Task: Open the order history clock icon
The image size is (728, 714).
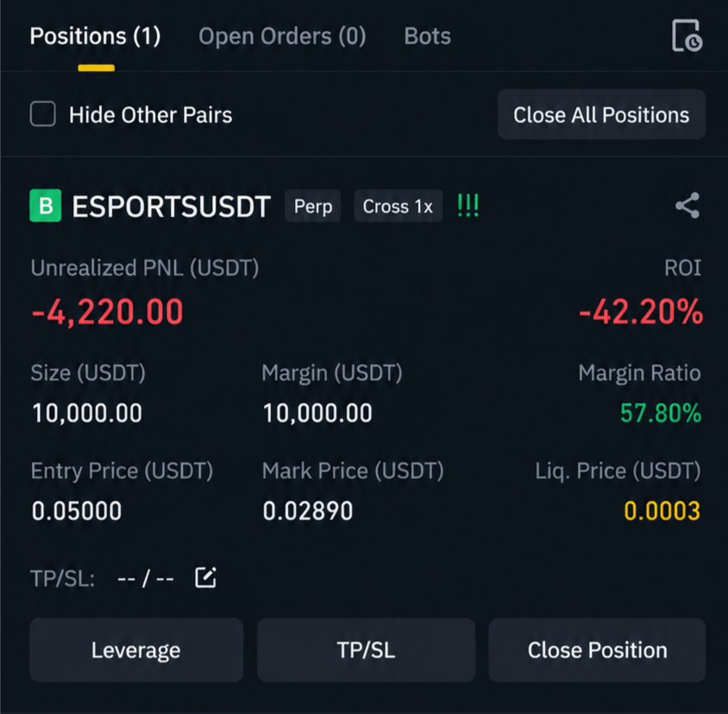Action: 687,35
